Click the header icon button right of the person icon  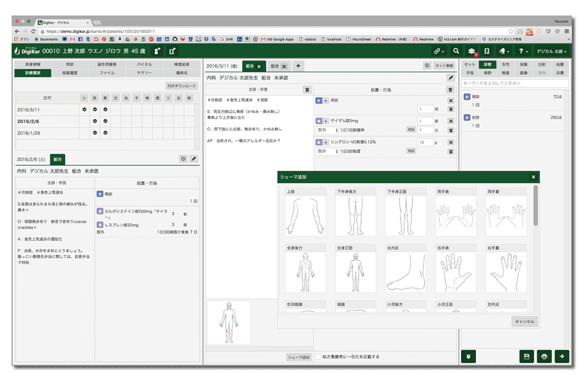172,51
